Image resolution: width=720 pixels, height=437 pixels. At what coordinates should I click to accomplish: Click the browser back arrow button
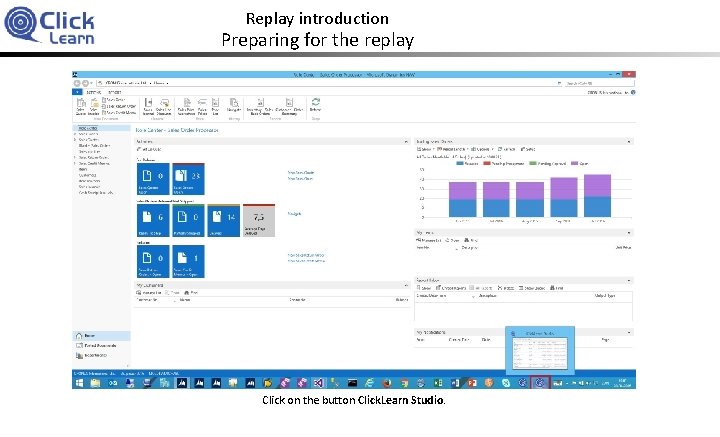tap(77, 83)
